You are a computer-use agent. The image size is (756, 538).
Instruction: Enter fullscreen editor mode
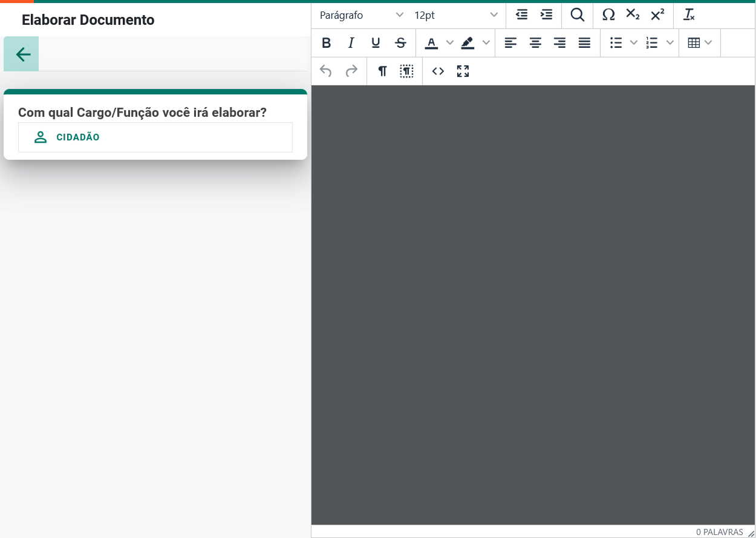(463, 71)
